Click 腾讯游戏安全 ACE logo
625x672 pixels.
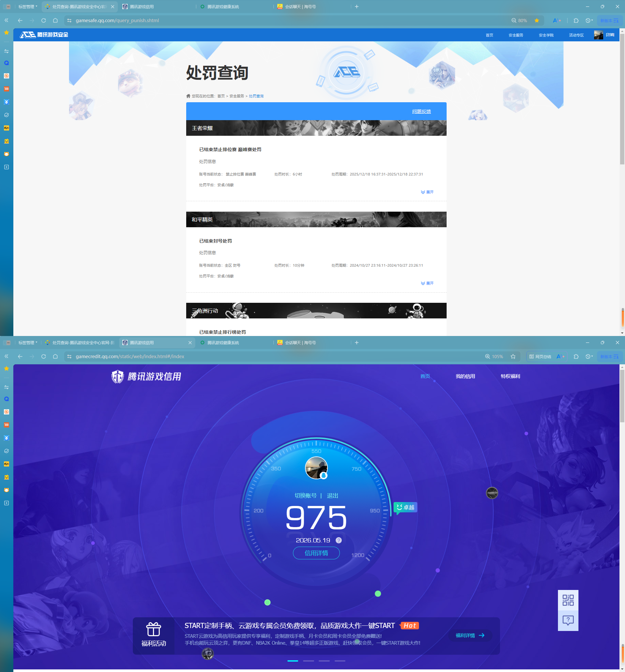(44, 35)
